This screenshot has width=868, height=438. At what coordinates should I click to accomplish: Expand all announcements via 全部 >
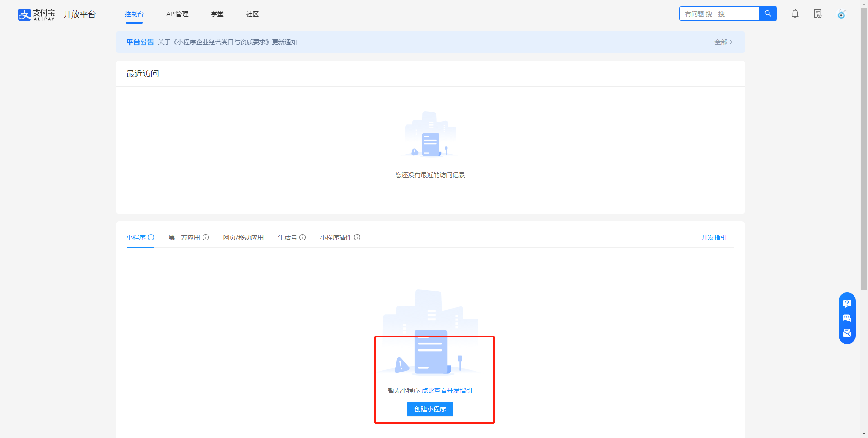(723, 42)
